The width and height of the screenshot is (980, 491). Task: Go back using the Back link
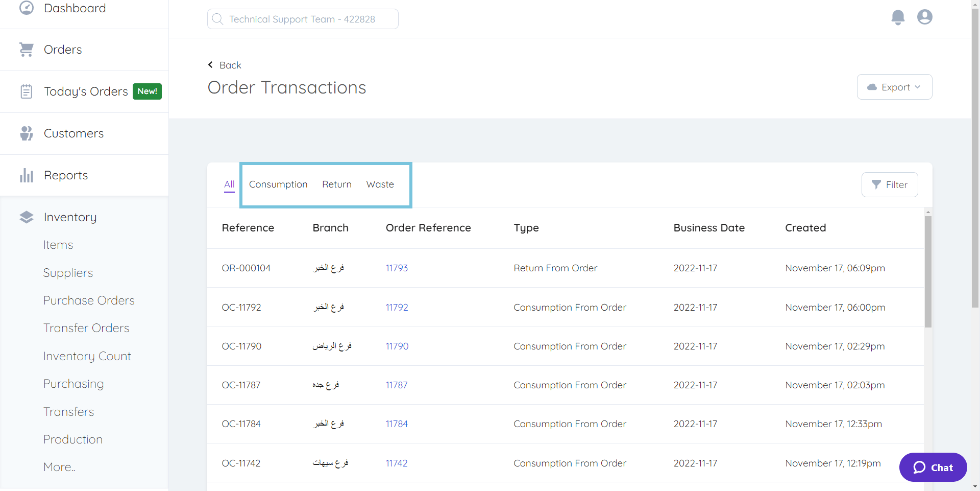[x=224, y=65]
